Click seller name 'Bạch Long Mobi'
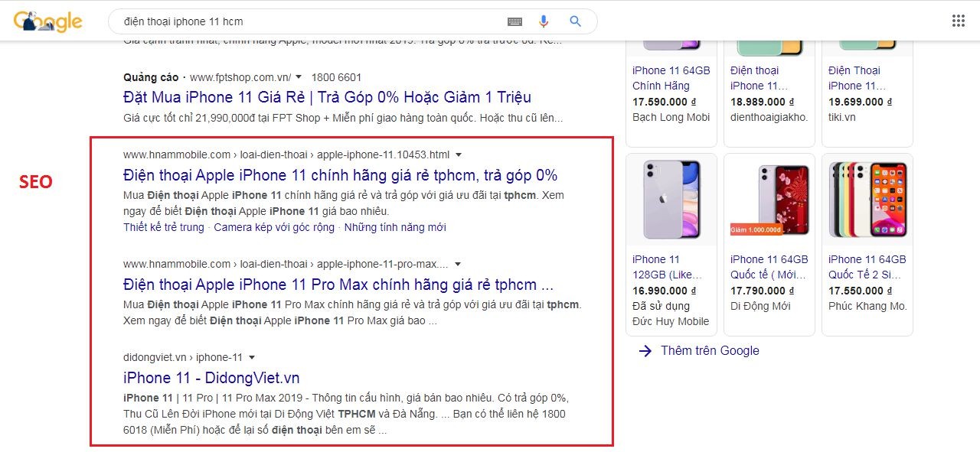Viewport: 980px width, 452px height. click(671, 117)
